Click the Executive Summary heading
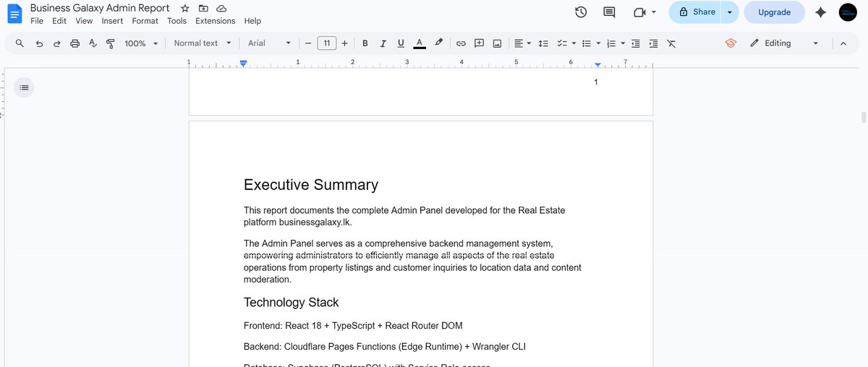 (311, 185)
